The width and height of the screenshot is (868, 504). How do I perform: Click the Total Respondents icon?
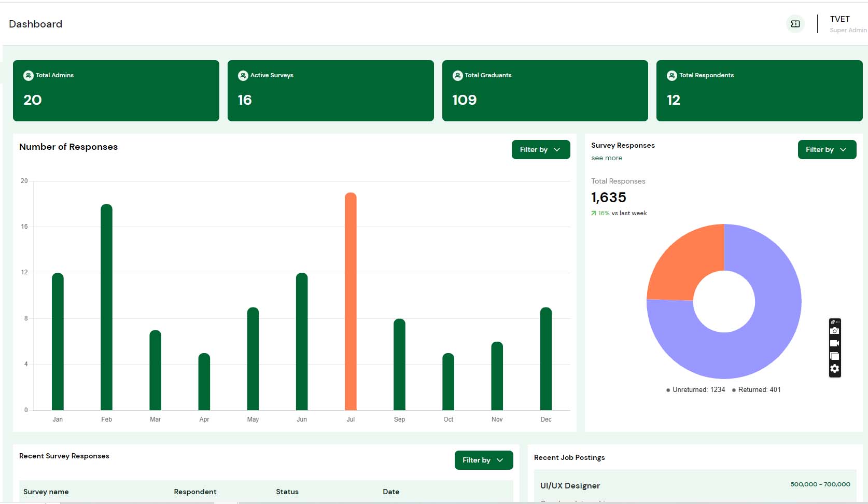(671, 75)
